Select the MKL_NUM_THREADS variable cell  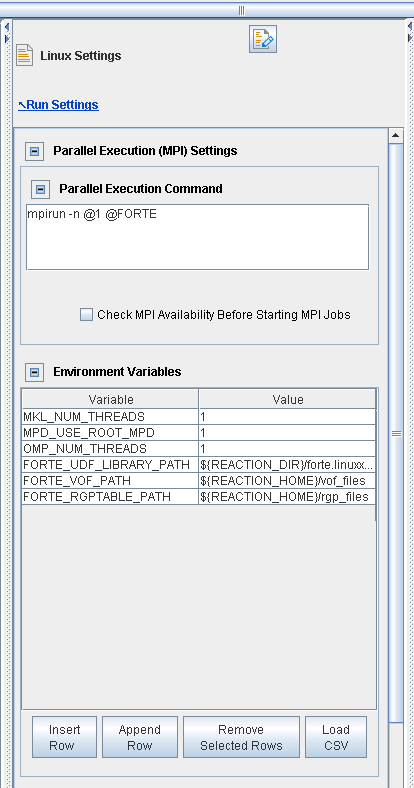point(110,417)
